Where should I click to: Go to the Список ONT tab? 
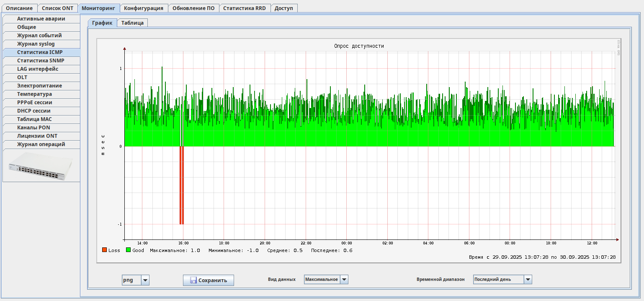pyautogui.click(x=57, y=8)
